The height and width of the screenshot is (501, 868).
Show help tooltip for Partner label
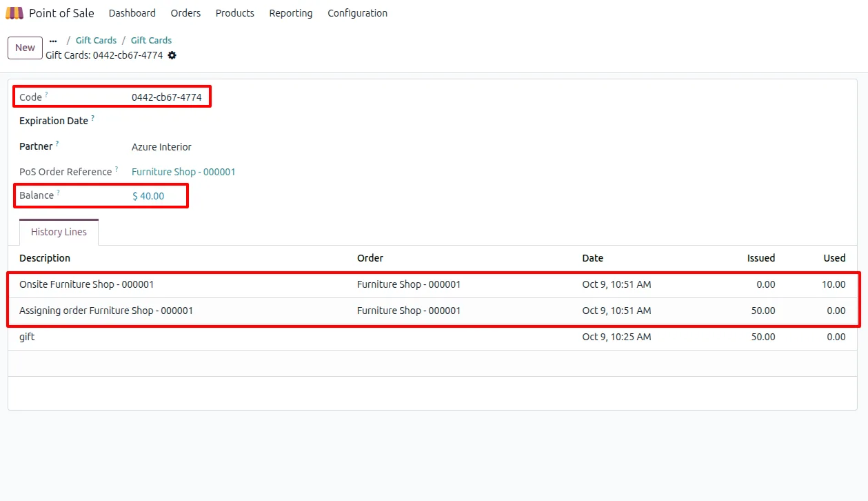click(x=57, y=144)
